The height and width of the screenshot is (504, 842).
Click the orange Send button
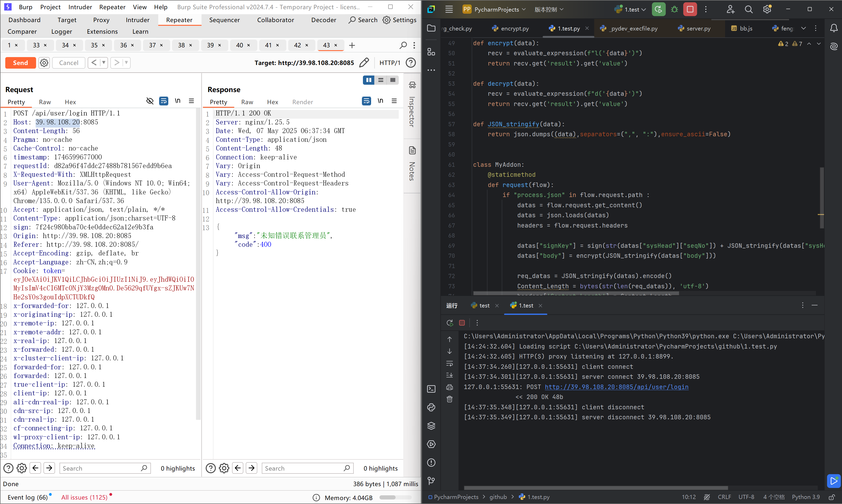20,63
